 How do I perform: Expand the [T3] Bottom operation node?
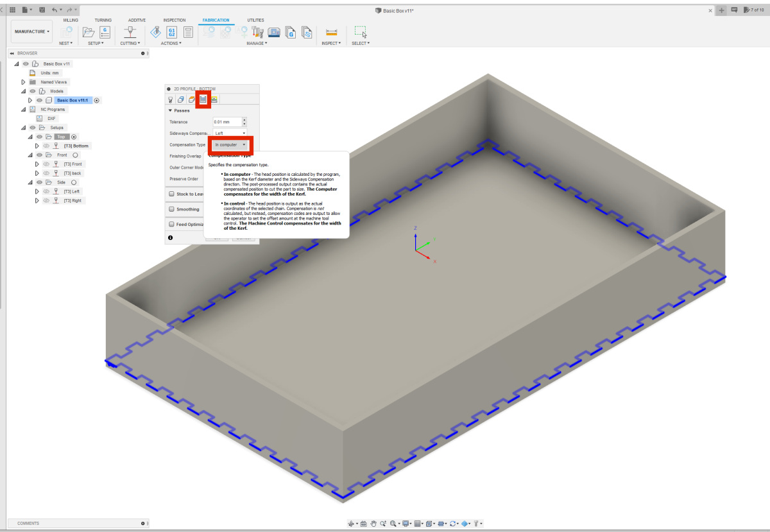[x=37, y=146]
